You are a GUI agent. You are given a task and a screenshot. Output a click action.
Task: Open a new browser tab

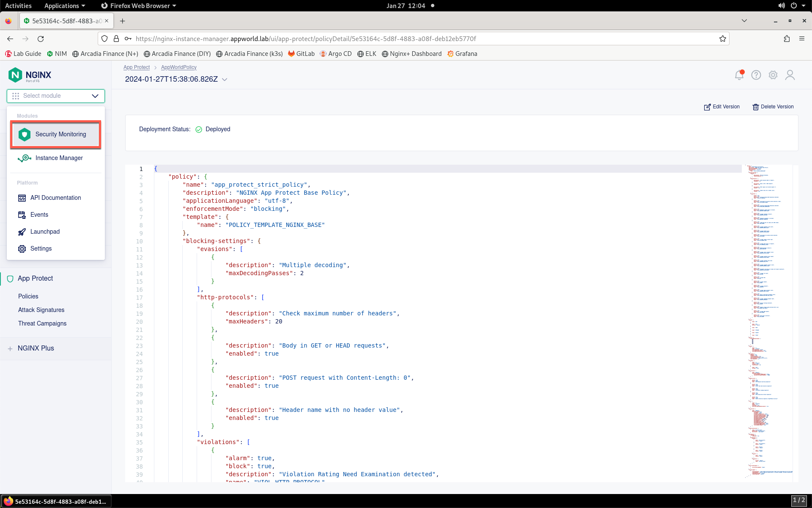click(122, 21)
